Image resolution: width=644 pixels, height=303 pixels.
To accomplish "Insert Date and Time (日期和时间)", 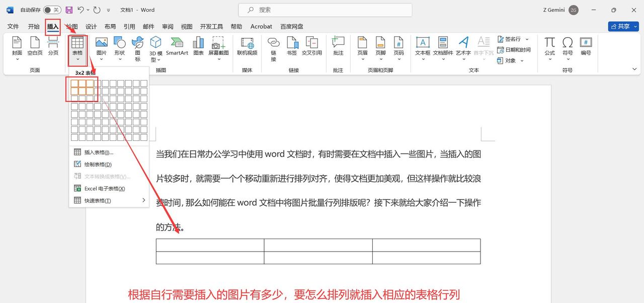I will 514,50.
